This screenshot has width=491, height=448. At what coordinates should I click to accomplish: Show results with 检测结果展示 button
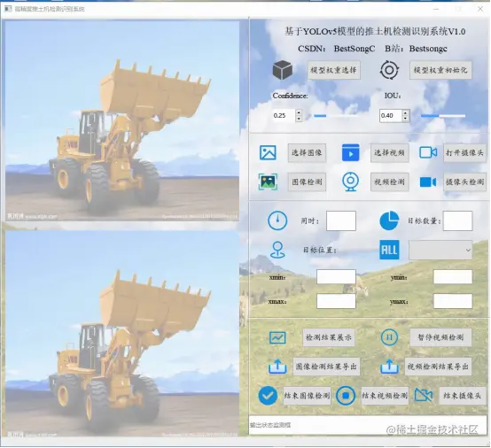pos(329,337)
